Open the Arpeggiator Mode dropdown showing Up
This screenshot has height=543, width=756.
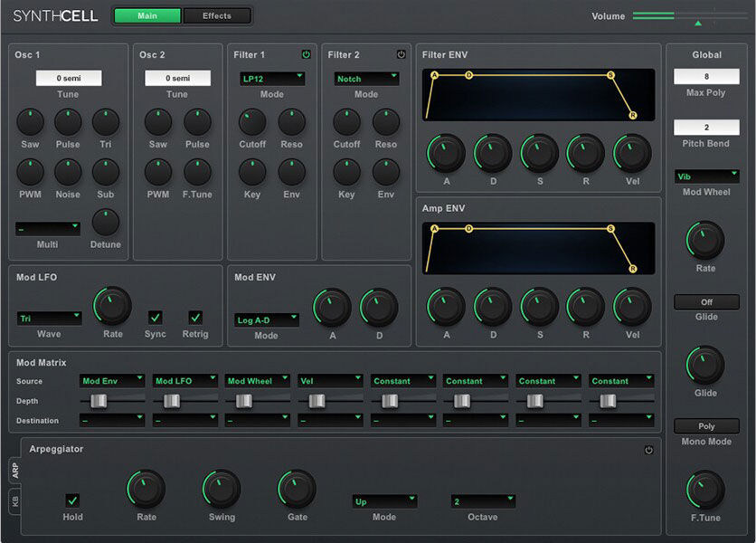coord(384,501)
